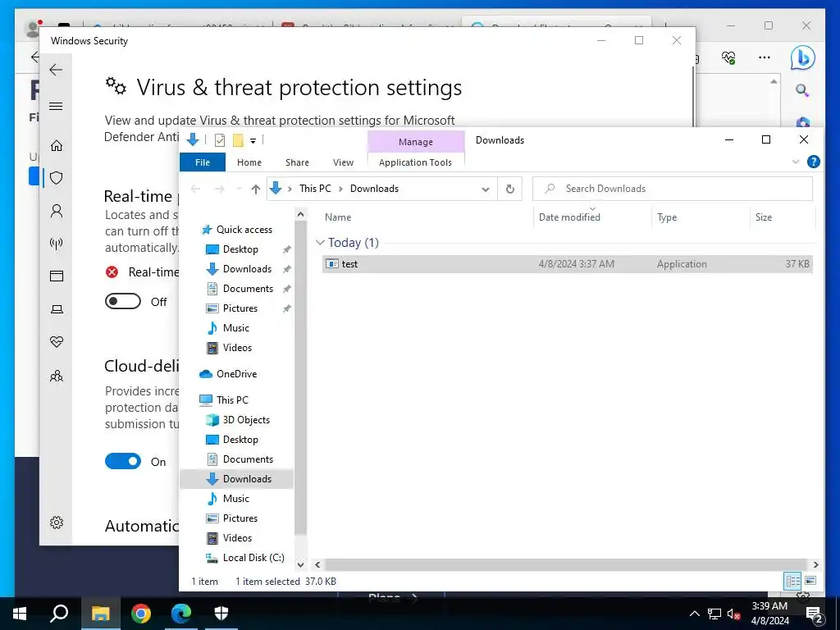This screenshot has height=630, width=840.
Task: Click New folder icon in Explorer quick toolbar
Action: pos(239,140)
